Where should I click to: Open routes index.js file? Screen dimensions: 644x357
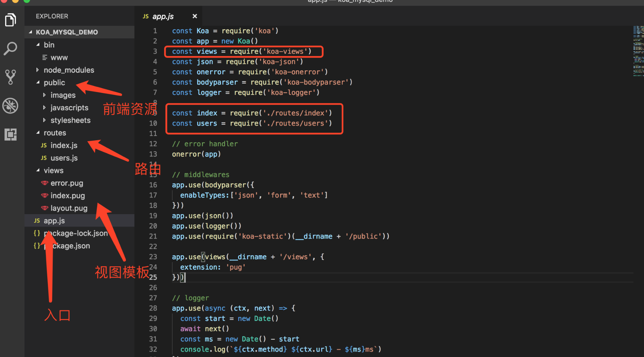click(64, 145)
